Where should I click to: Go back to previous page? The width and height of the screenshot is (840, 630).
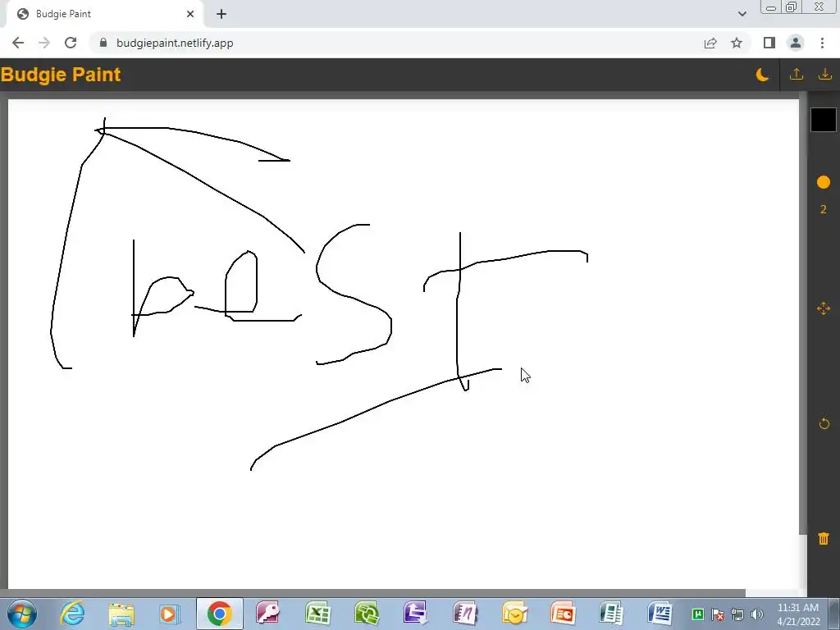click(x=18, y=43)
